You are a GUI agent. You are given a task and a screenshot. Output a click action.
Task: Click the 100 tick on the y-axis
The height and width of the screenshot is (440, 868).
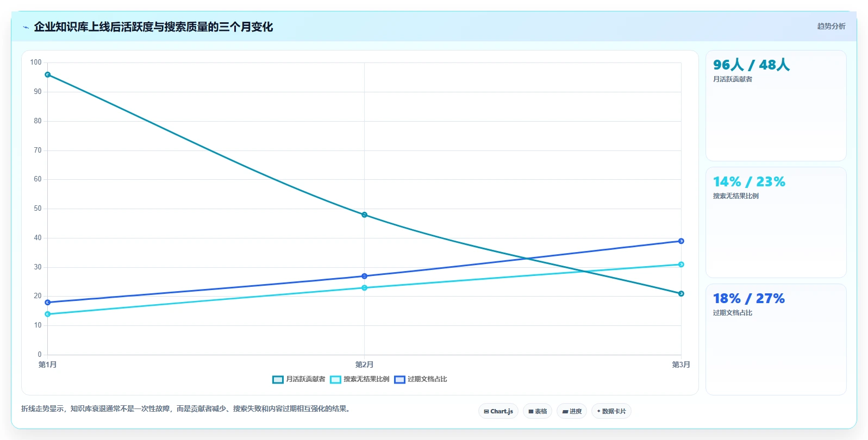point(36,62)
